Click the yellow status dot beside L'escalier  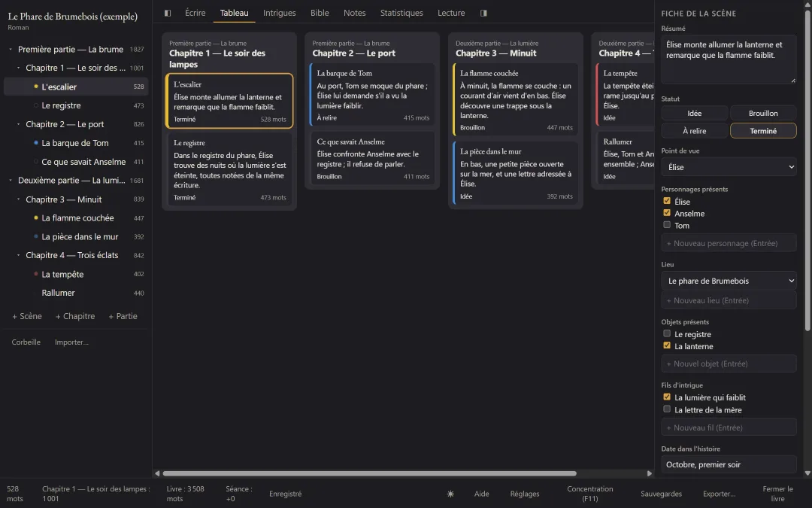point(36,87)
